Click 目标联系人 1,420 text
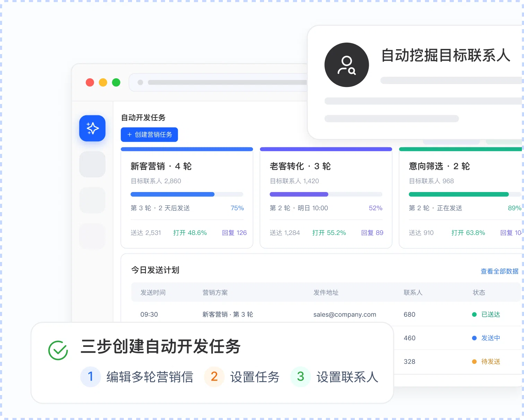 294,181
